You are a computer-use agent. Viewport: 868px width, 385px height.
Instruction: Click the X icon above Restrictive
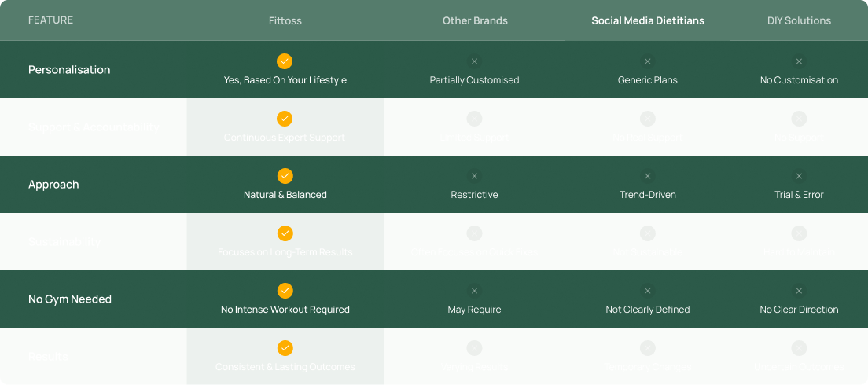(x=474, y=176)
